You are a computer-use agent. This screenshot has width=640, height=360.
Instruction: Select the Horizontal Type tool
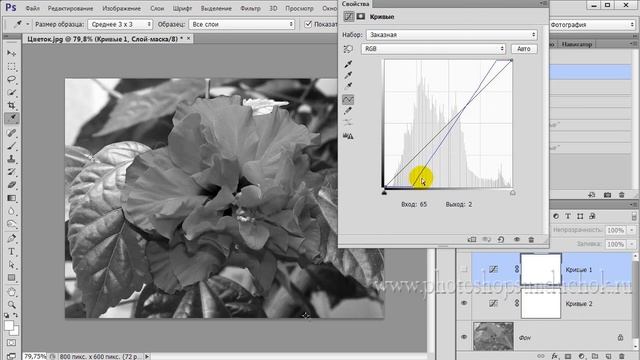point(11,251)
